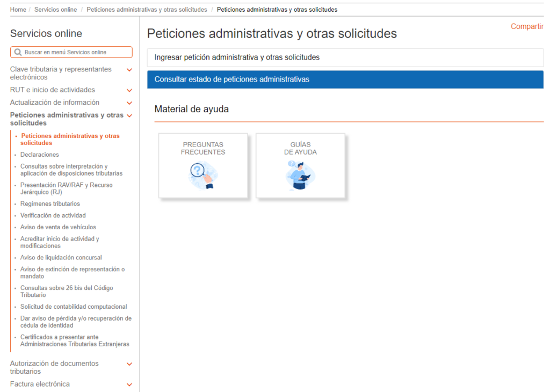
Task: Open Consultas sobre 26 bis del Código Tributario
Action: pyautogui.click(x=66, y=292)
